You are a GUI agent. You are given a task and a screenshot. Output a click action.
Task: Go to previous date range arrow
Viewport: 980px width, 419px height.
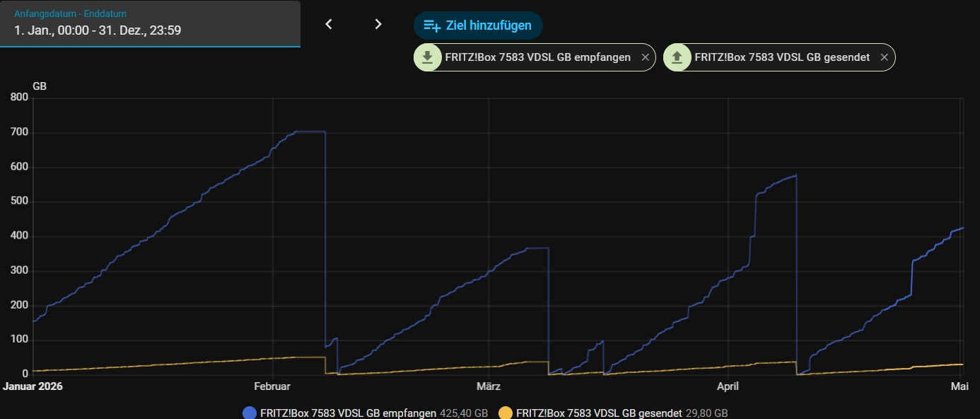(x=328, y=24)
